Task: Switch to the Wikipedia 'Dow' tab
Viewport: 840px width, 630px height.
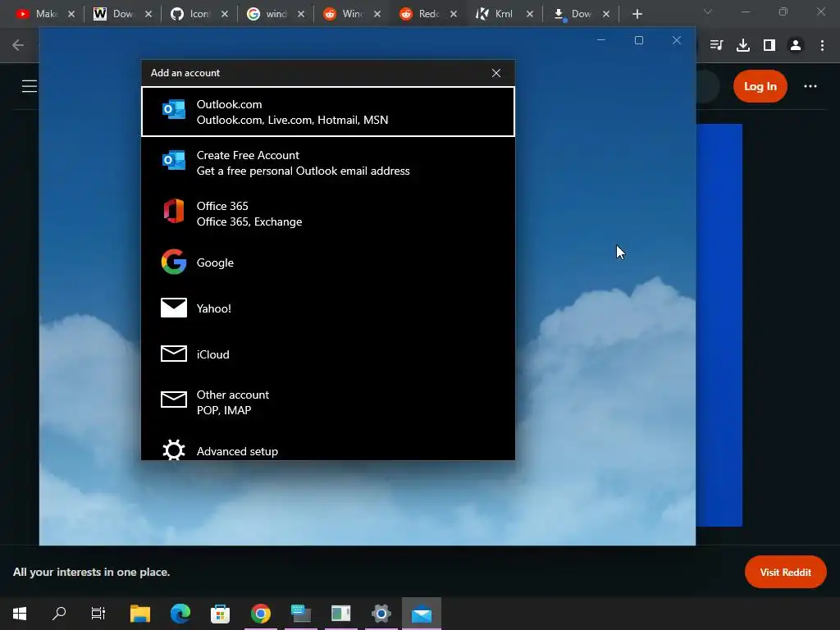Action: coord(115,14)
